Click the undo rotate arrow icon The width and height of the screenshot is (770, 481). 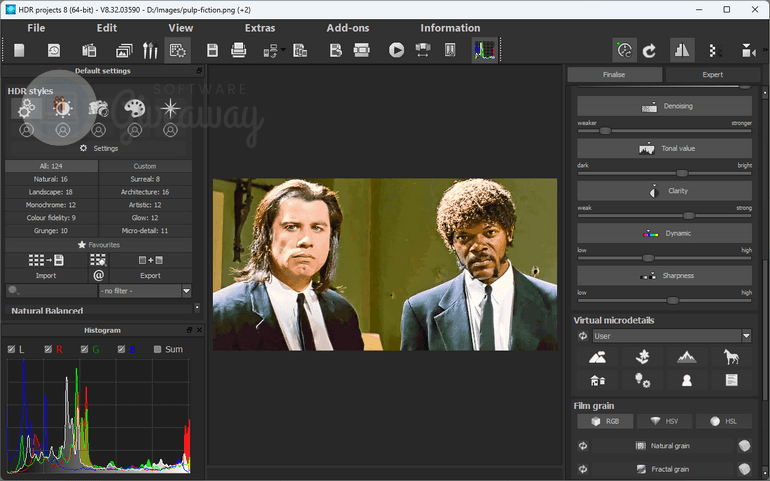point(649,50)
